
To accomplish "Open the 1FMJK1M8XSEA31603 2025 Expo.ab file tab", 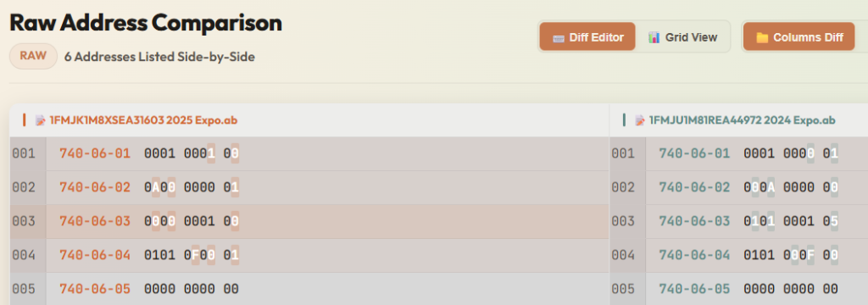I will 136,120.
